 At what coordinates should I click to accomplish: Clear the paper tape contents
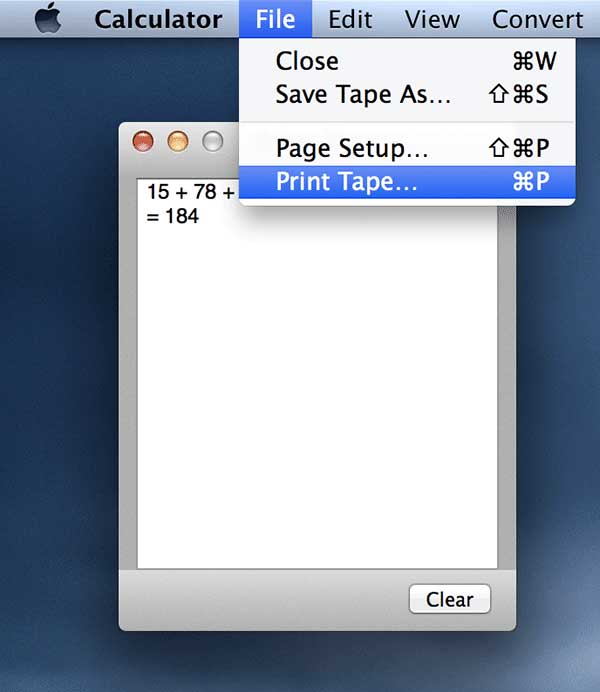click(x=450, y=599)
